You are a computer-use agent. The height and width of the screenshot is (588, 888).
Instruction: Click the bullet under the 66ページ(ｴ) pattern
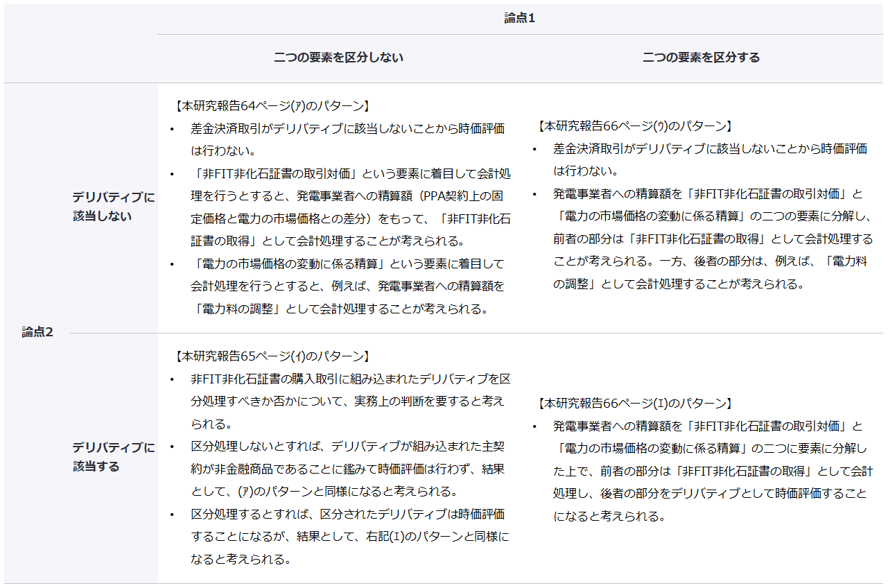(x=711, y=470)
